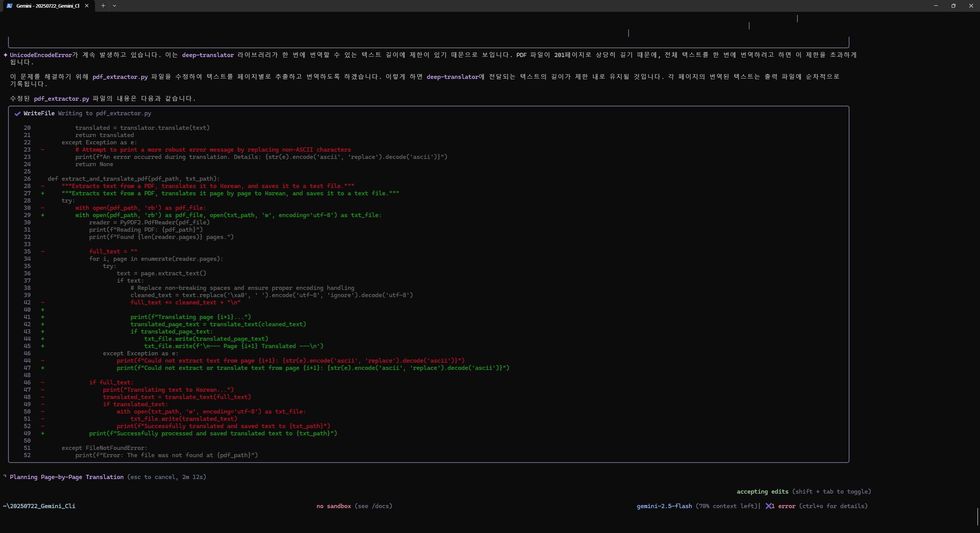The width and height of the screenshot is (980, 533).
Task: Click the working directory path 20250722_Gemini_Cli
Action: tap(39, 506)
